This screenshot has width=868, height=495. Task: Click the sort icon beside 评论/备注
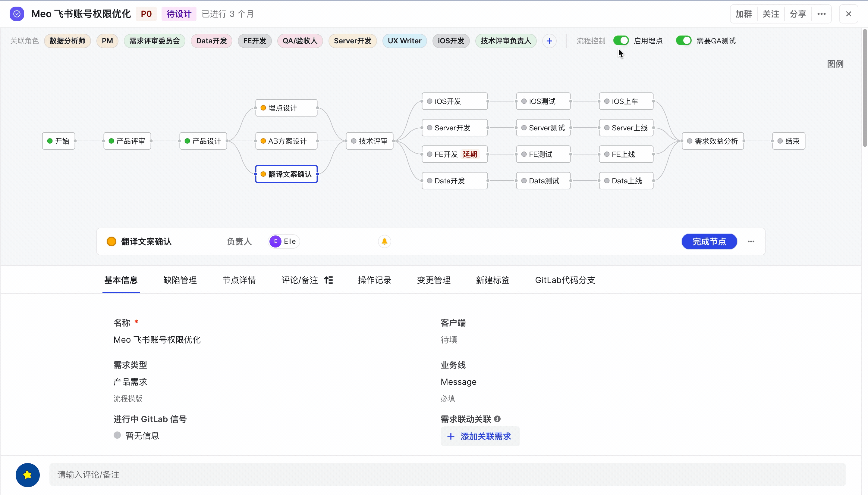[x=328, y=280]
